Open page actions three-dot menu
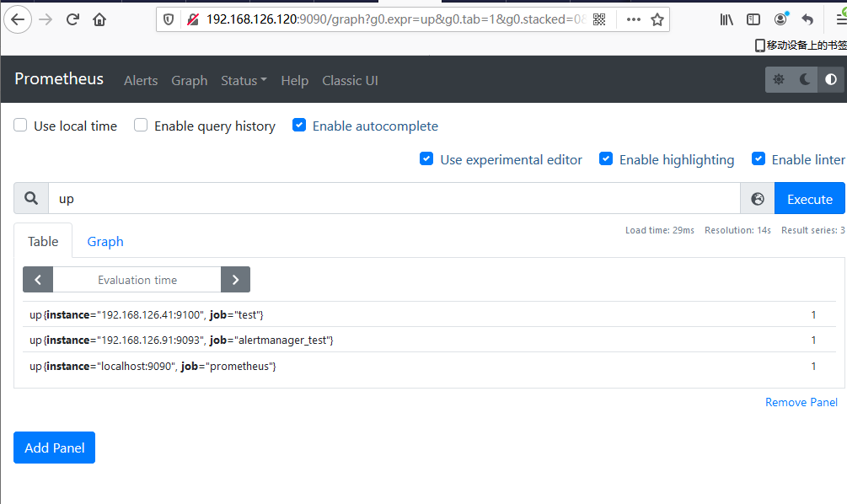Screen dimensions: 847x504 pos(633,20)
